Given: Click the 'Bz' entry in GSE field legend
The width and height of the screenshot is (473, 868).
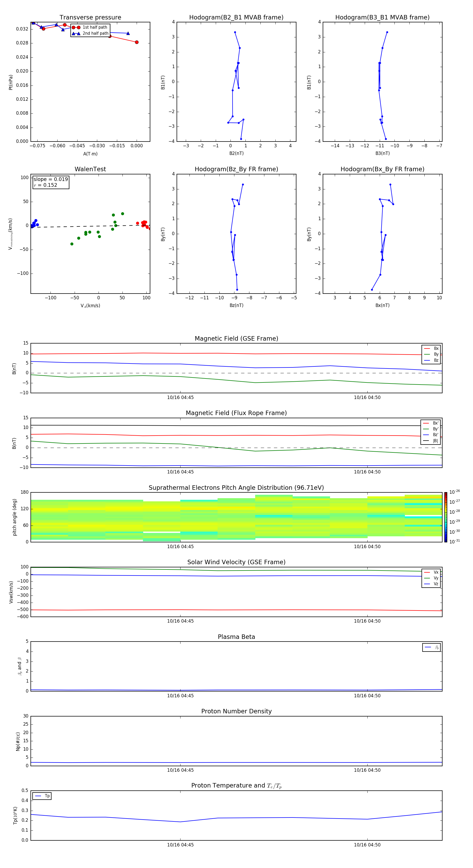Looking at the screenshot, I should pos(431,360).
